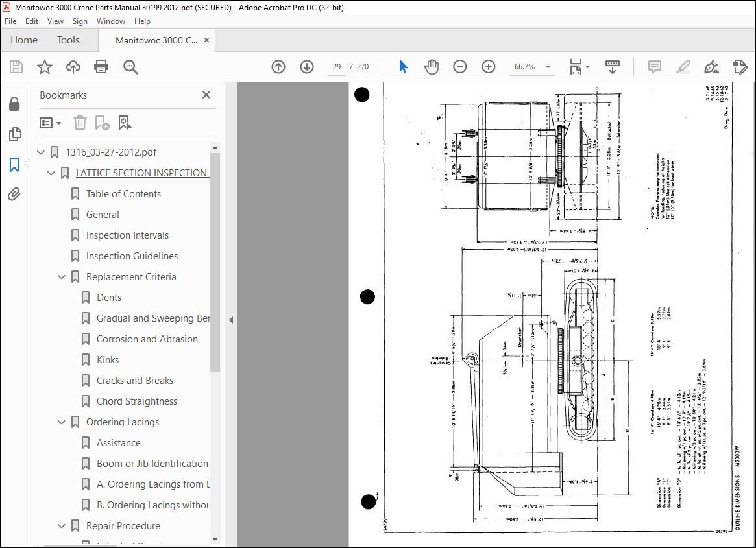
Task: Click the edit stamp toolbar icon
Action: pos(740,67)
